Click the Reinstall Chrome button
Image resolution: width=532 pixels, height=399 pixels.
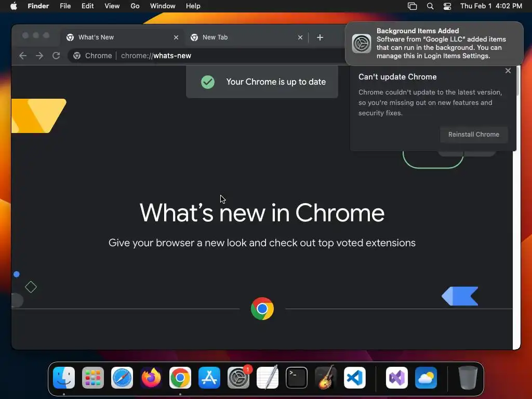coord(474,135)
